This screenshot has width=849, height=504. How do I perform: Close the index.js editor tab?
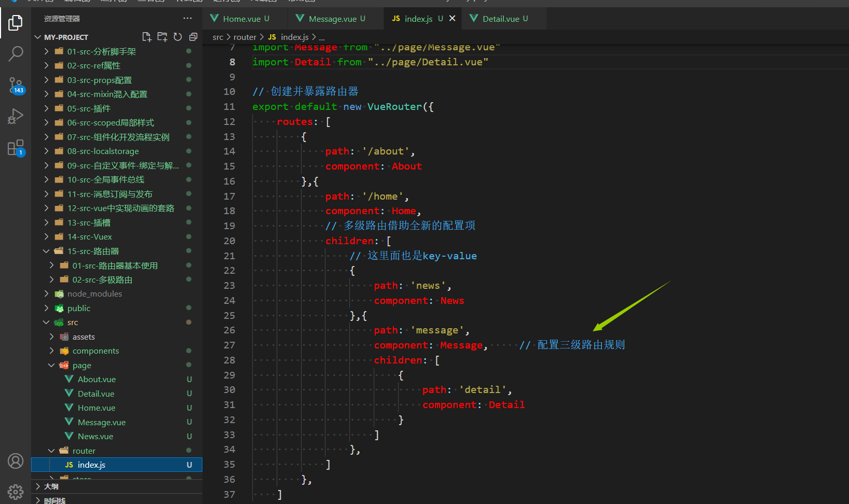pos(453,18)
